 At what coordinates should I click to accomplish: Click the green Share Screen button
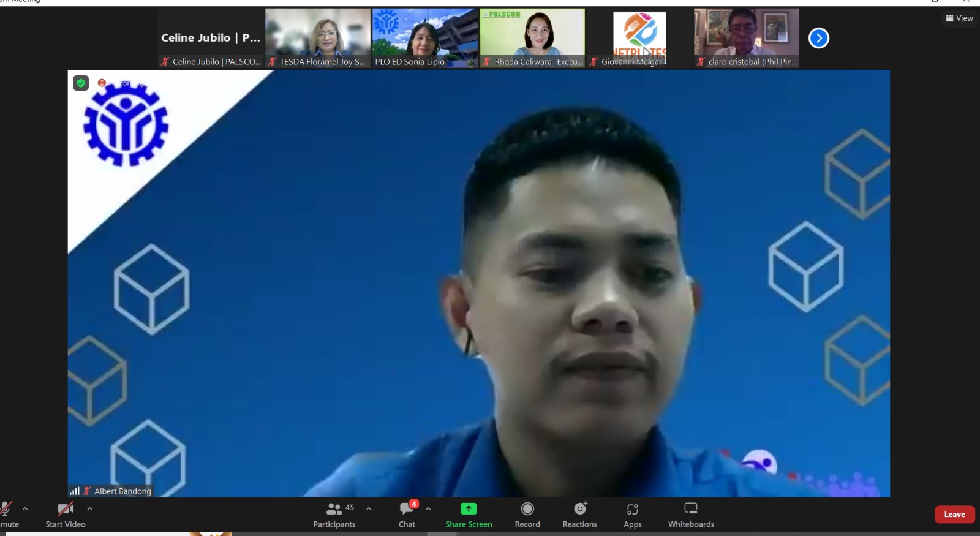[x=469, y=515]
